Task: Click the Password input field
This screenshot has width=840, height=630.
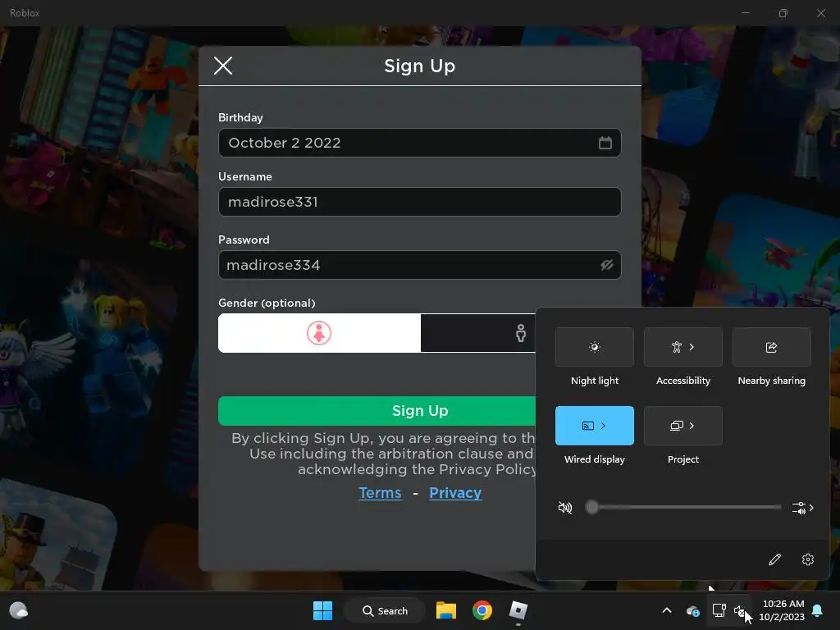Action: click(419, 265)
